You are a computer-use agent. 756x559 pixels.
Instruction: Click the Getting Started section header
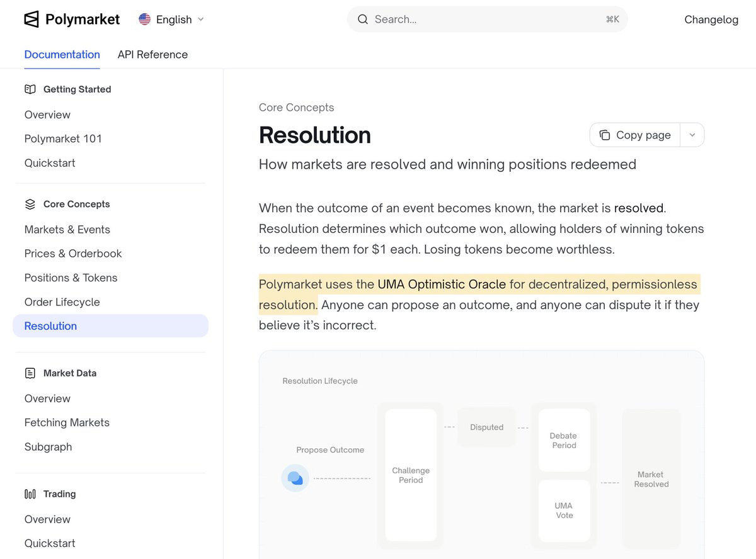pyautogui.click(x=77, y=89)
